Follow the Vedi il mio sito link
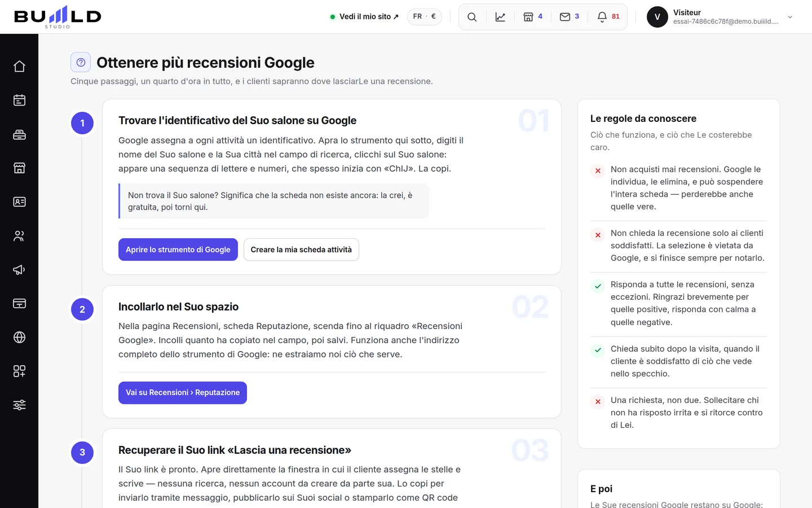812x508 pixels. [364, 17]
